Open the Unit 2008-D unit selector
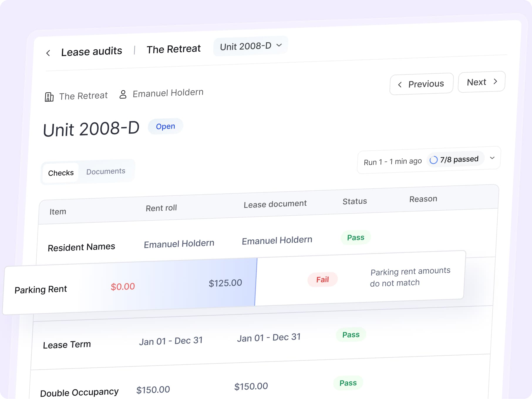The image size is (532, 399). click(250, 46)
